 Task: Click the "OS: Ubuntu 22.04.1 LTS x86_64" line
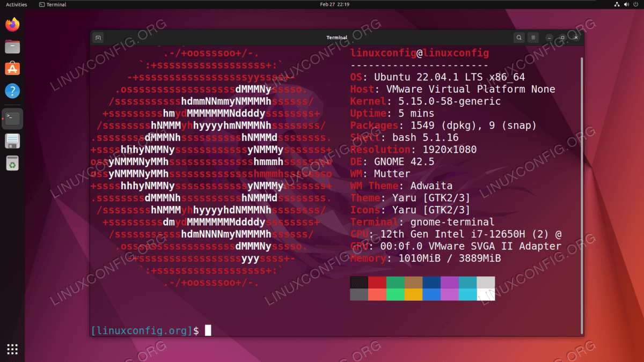[437, 77]
